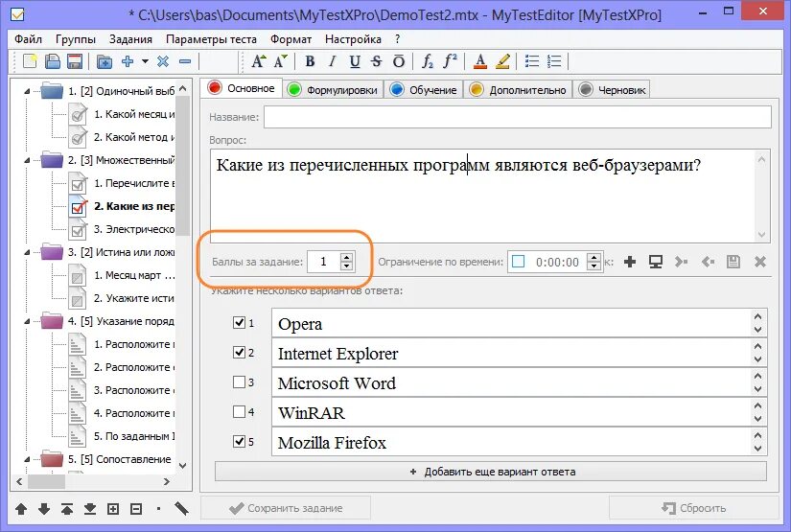Image resolution: width=791 pixels, height=532 pixels.
Task: Select tree task 3. Электрическо
Action: (x=133, y=229)
